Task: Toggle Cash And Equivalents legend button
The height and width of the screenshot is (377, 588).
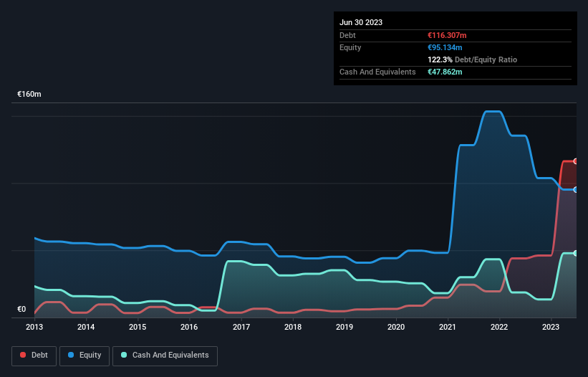Action: click(165, 355)
